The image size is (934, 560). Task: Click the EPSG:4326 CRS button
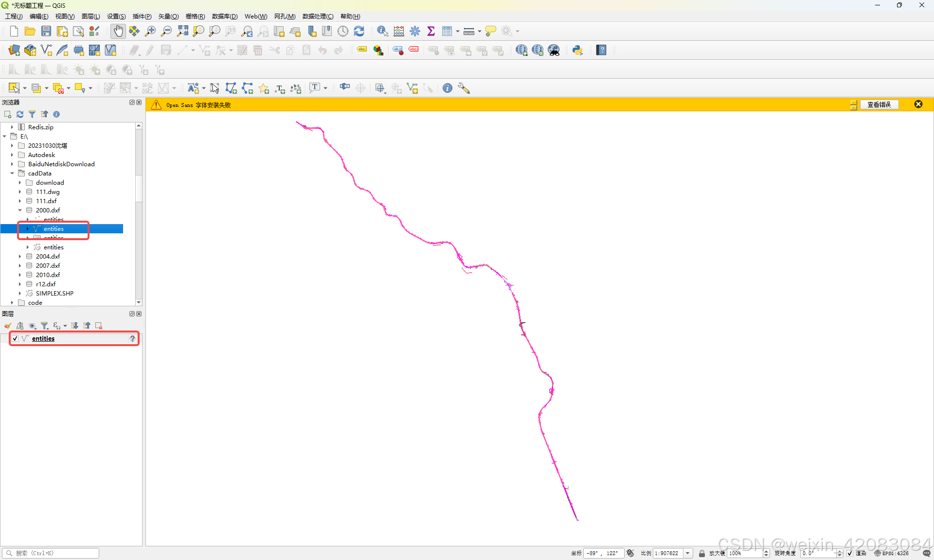[892, 553]
